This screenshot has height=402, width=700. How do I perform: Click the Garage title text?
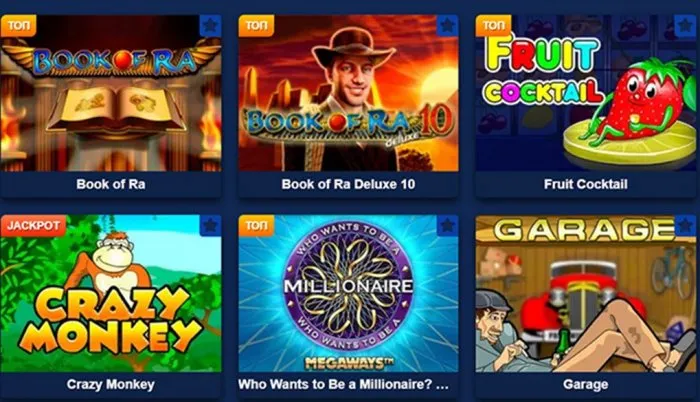click(x=586, y=384)
